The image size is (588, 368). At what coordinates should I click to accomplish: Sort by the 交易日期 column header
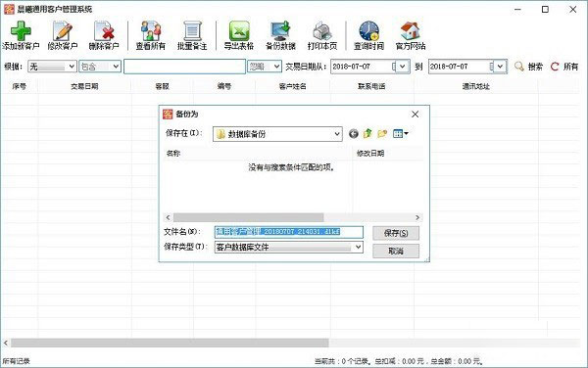(x=84, y=86)
